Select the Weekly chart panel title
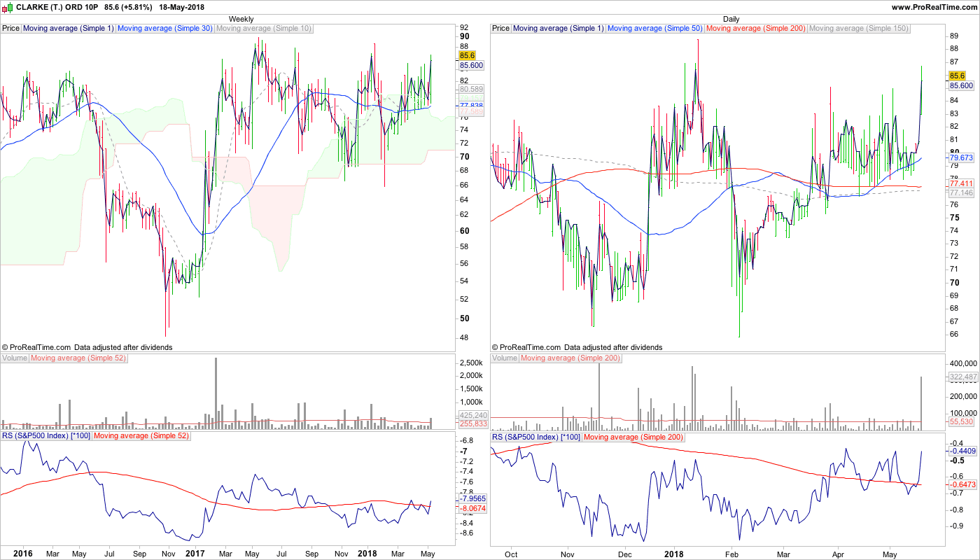980x560 pixels. (x=241, y=19)
